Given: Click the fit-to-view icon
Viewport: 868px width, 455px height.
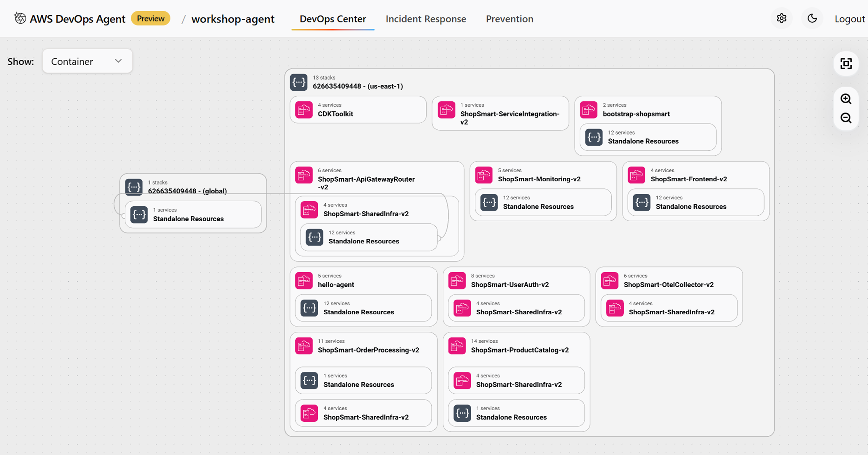Looking at the screenshot, I should coord(846,64).
